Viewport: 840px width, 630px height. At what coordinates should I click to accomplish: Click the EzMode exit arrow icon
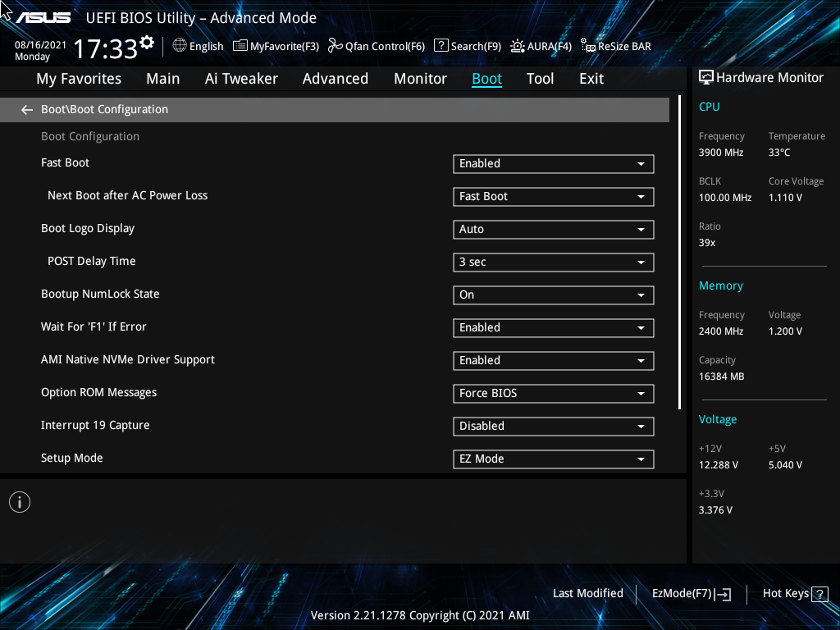(x=723, y=594)
